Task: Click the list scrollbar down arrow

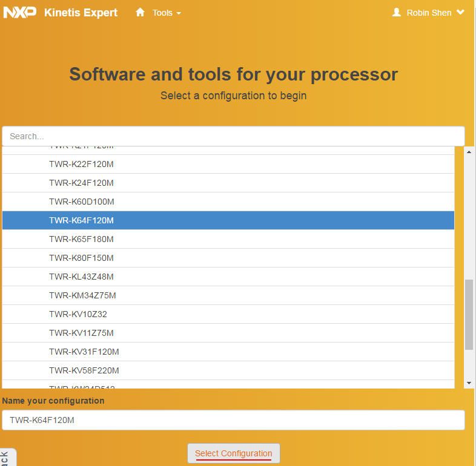Action: [469, 383]
